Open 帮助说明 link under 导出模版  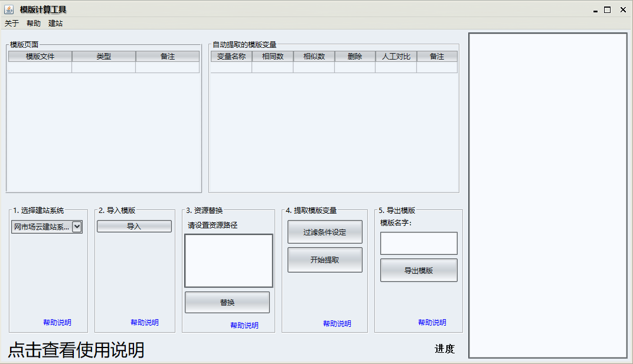point(432,323)
